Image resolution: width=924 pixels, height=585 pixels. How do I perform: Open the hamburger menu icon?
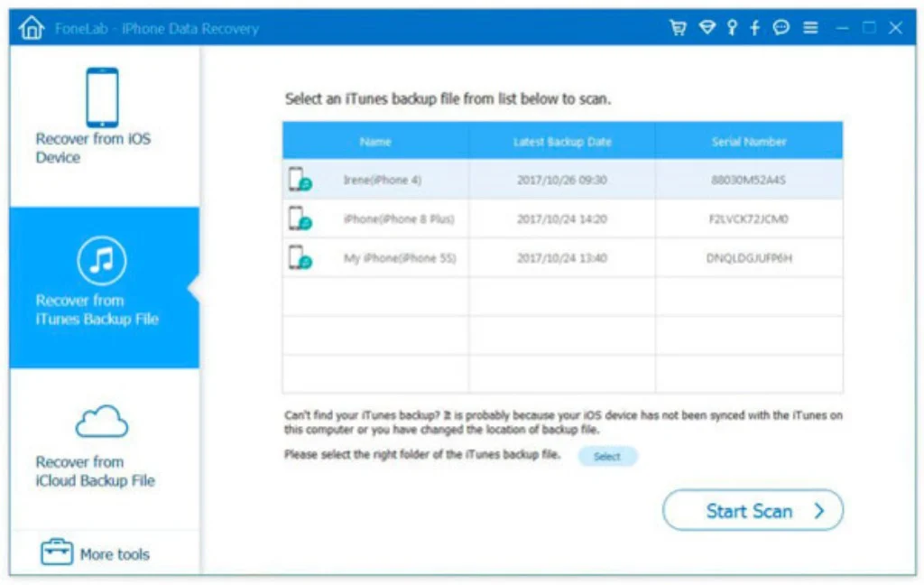(811, 27)
